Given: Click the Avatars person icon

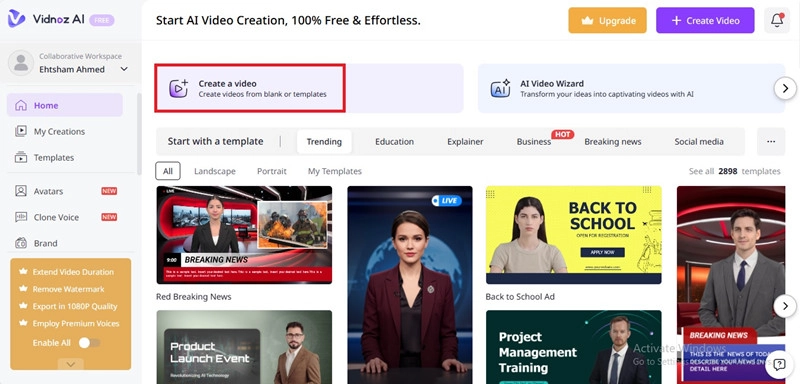Looking at the screenshot, I should point(21,191).
